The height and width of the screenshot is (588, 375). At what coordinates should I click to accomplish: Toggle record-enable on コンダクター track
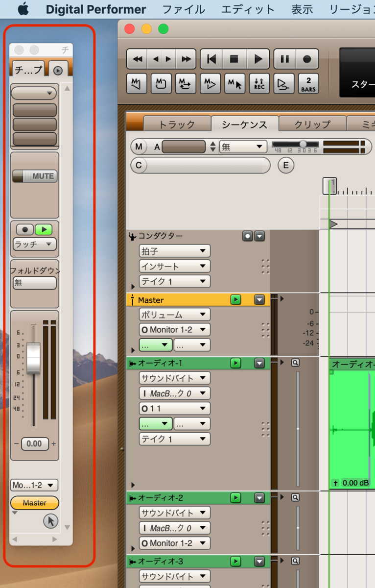248,236
